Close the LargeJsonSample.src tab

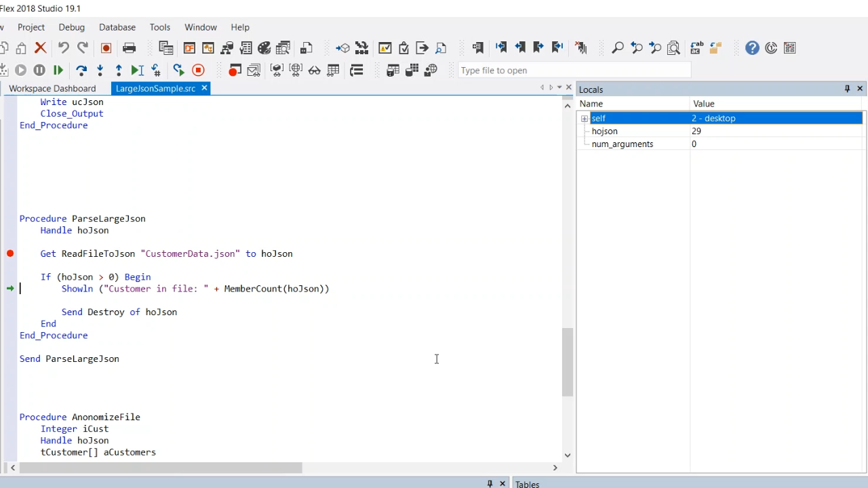click(x=204, y=88)
